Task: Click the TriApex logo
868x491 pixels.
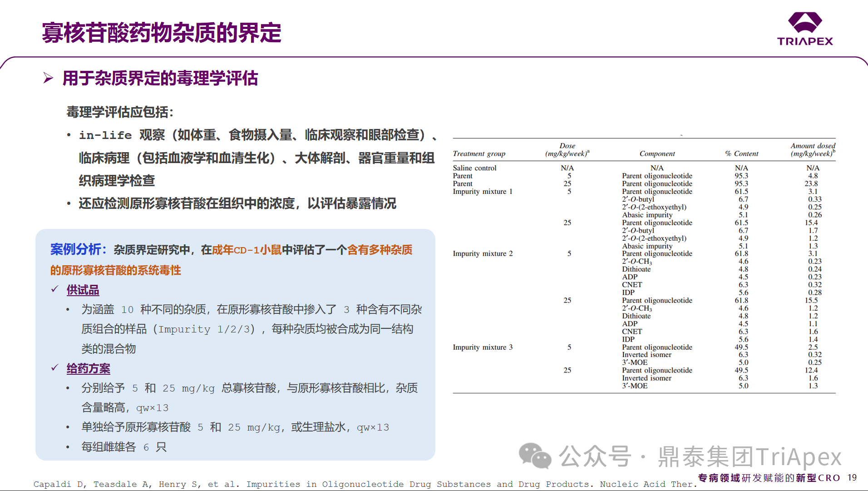Action: tap(805, 29)
